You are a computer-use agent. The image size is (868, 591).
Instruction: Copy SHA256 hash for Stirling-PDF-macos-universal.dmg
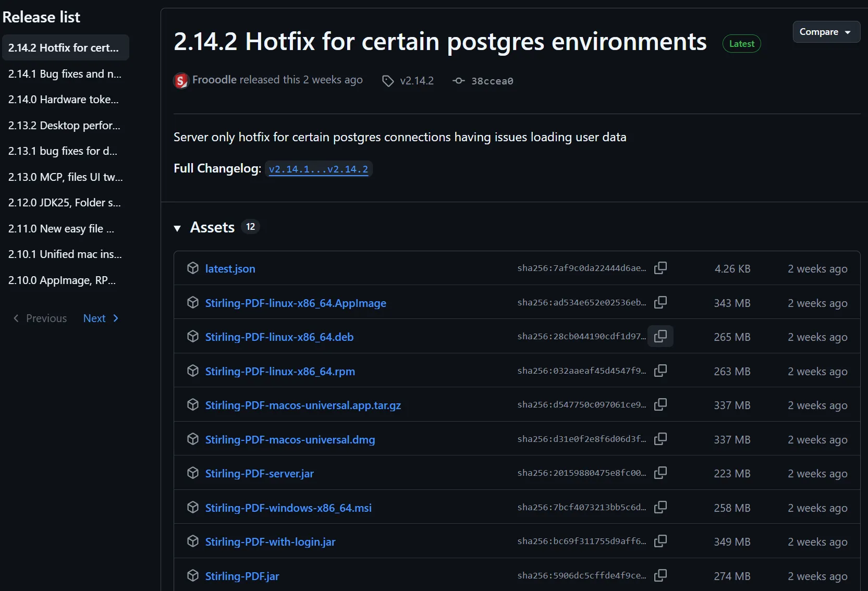tap(661, 439)
